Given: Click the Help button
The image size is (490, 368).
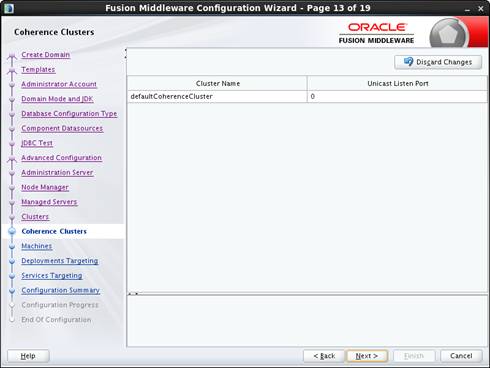Looking at the screenshot, I should tap(28, 356).
